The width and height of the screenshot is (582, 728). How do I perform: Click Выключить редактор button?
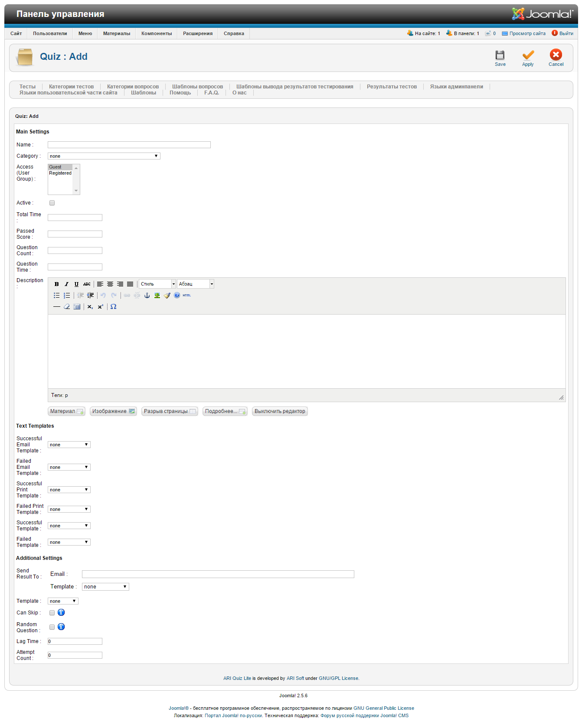(280, 411)
